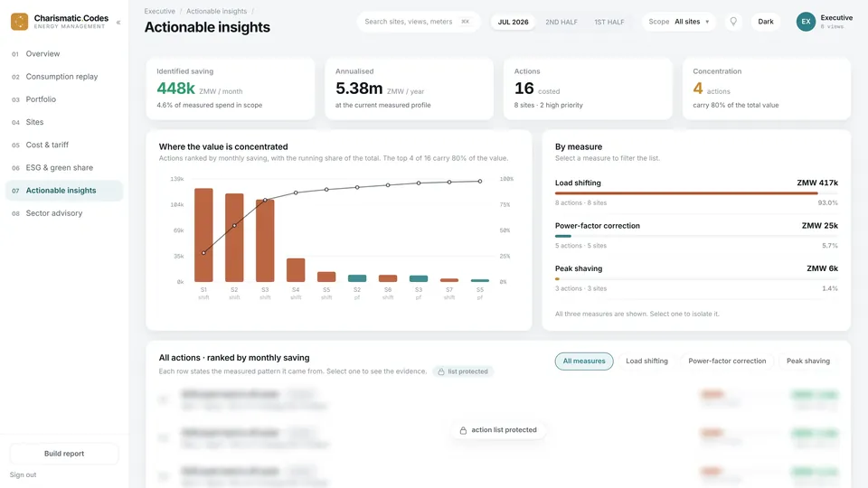Screen dimensions: 868x488
Task: Click the lightbulb tips icon
Action: pyautogui.click(x=733, y=22)
